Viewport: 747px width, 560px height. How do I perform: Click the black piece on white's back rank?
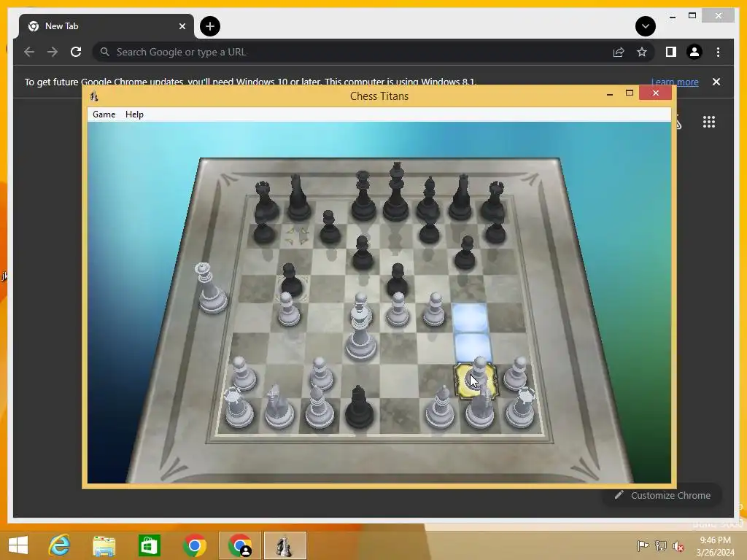[x=359, y=408]
